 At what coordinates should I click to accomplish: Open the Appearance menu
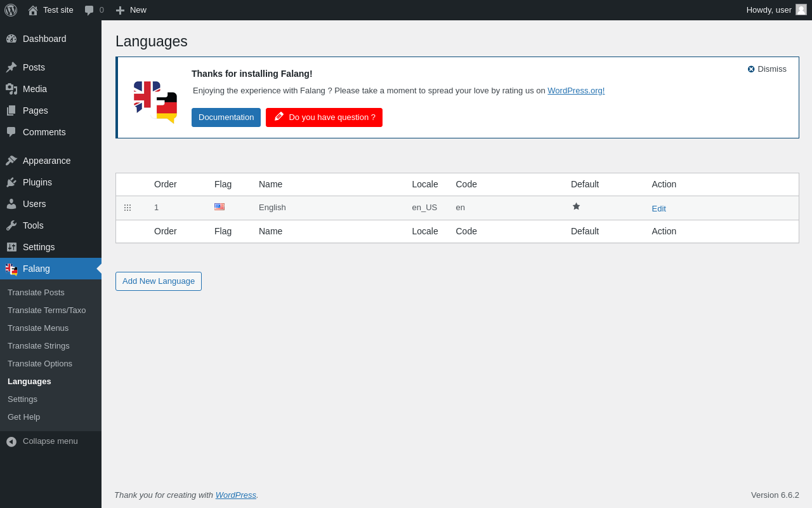pos(46,161)
